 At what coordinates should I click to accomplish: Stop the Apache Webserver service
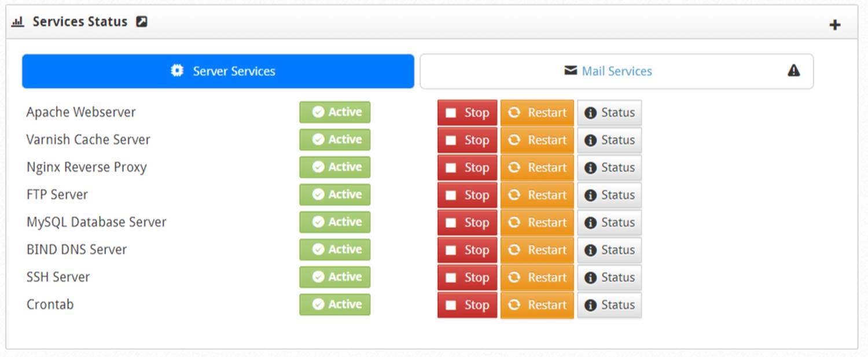tap(468, 113)
